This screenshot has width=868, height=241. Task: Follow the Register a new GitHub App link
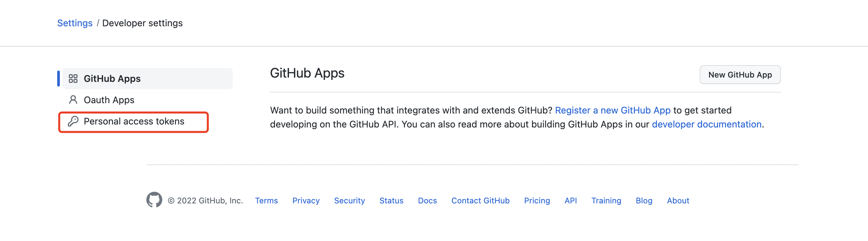click(x=613, y=110)
